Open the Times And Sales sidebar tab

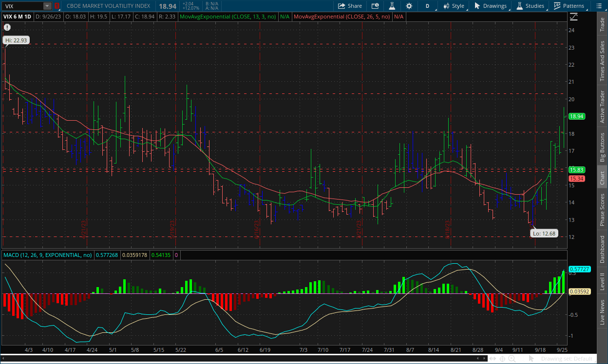click(602, 61)
